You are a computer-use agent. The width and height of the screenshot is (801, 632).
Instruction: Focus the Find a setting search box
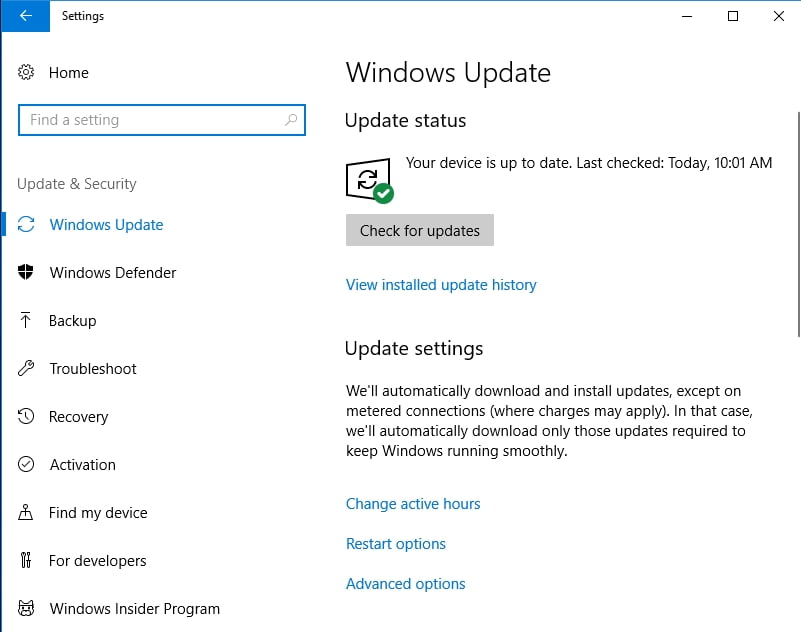[162, 120]
